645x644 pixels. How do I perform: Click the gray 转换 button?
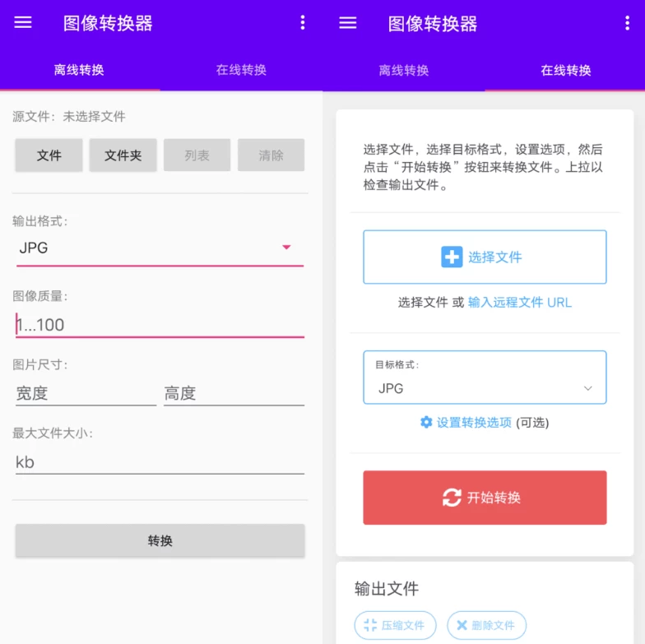click(x=160, y=540)
